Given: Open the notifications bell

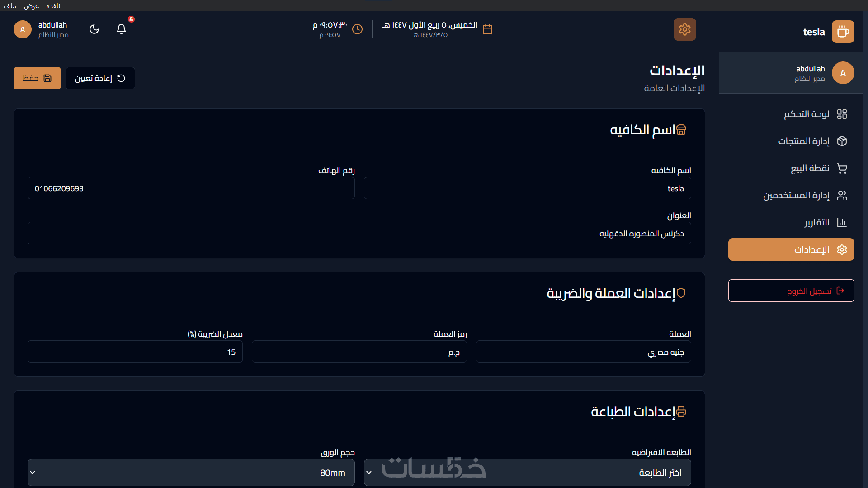Looking at the screenshot, I should tap(121, 29).
